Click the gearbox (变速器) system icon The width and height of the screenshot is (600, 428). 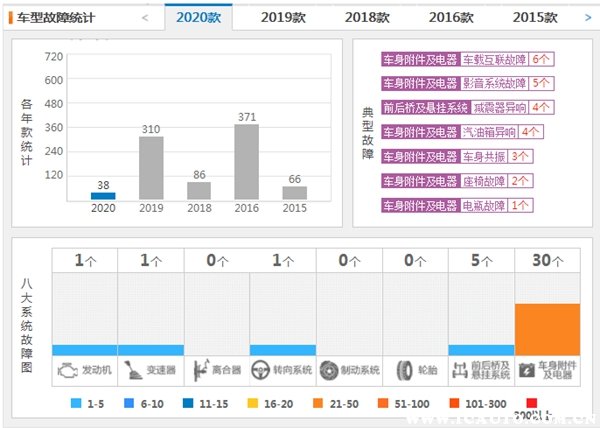(x=134, y=369)
